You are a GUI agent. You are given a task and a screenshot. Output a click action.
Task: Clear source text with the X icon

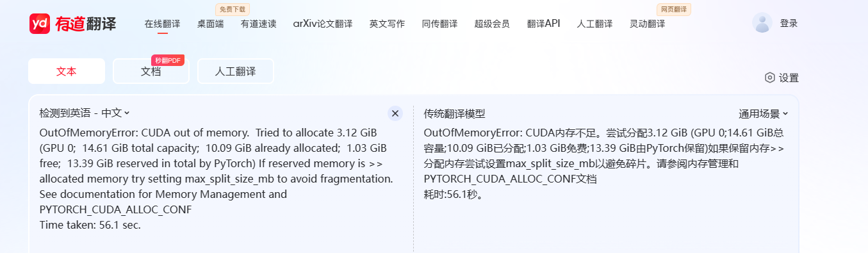(395, 113)
